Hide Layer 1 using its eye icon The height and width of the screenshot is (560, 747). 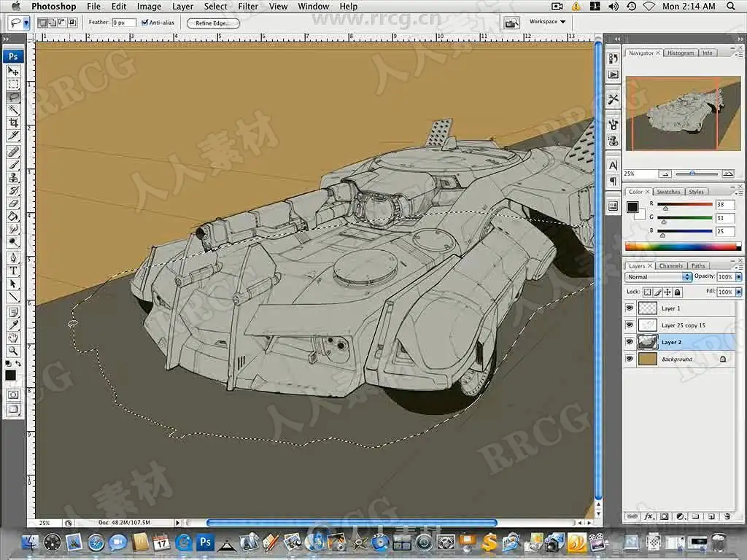(x=630, y=308)
